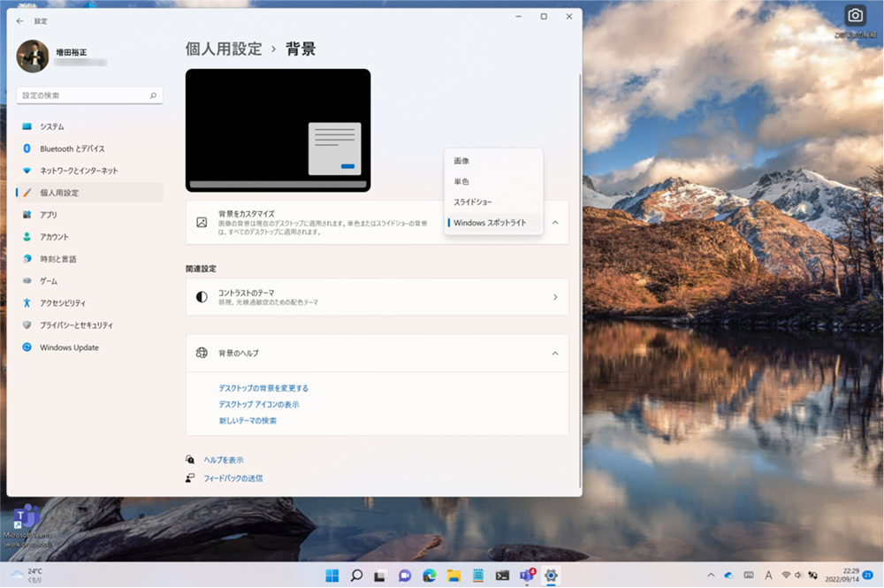Click the 新しいテーマの検索 link

click(248, 421)
